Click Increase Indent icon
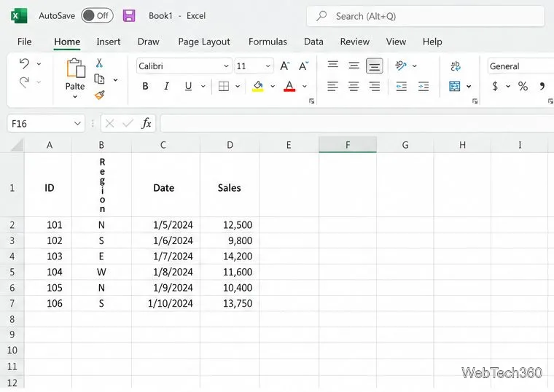 [424, 86]
